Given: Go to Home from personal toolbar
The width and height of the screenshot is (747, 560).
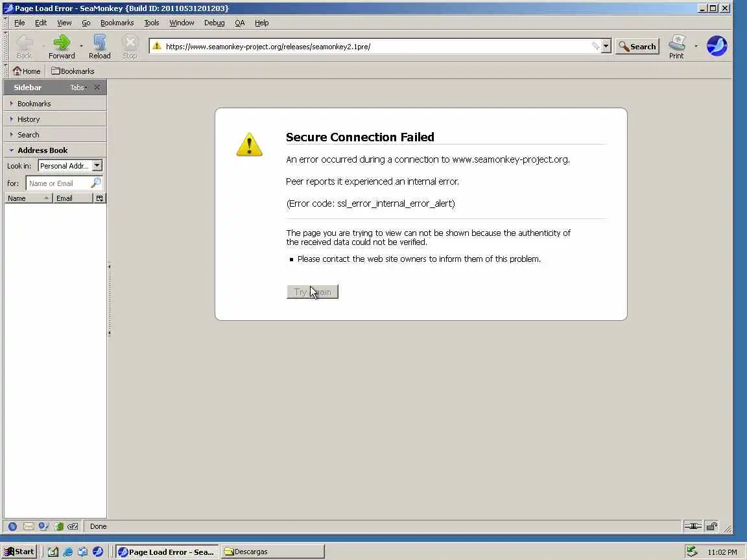Looking at the screenshot, I should click(x=27, y=71).
